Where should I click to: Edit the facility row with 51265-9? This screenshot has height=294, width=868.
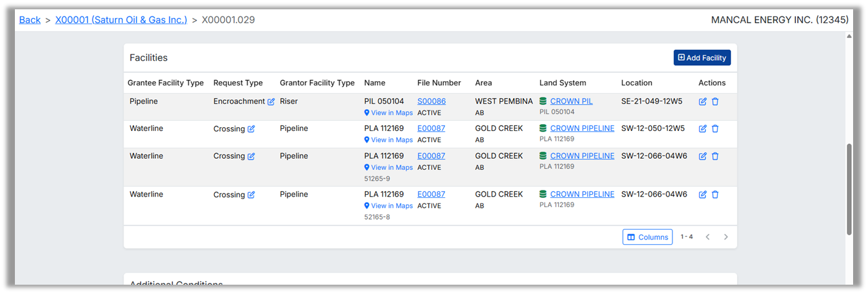point(703,156)
